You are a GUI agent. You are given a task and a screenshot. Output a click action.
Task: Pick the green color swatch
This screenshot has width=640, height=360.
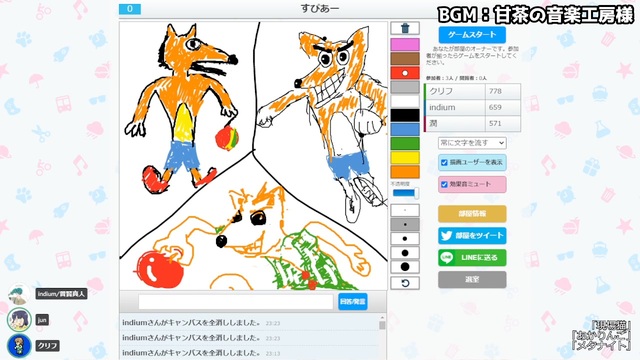(x=405, y=144)
